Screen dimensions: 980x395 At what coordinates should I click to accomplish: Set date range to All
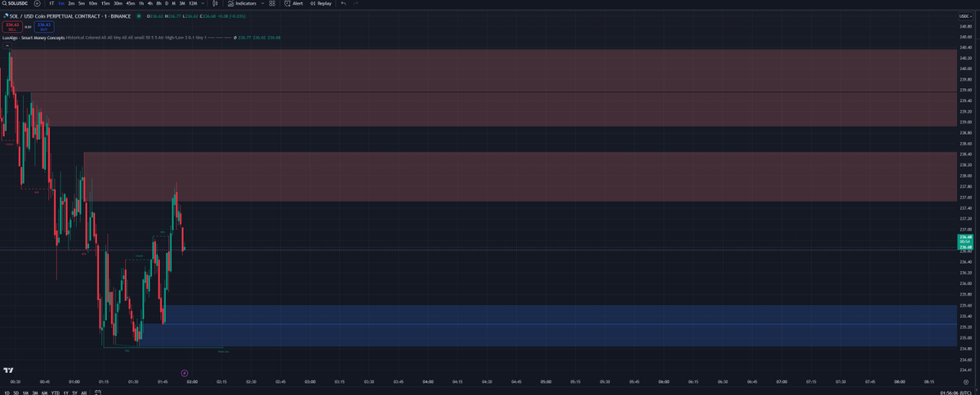click(83, 393)
